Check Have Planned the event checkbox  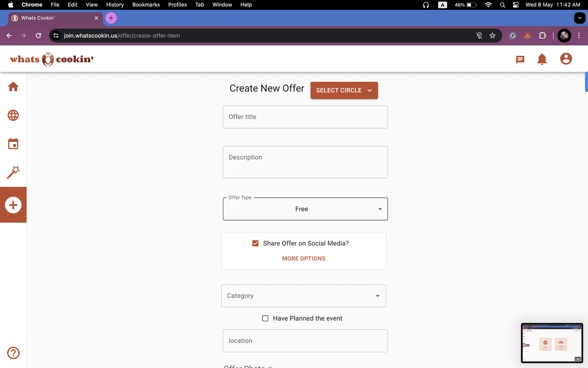coord(265,319)
